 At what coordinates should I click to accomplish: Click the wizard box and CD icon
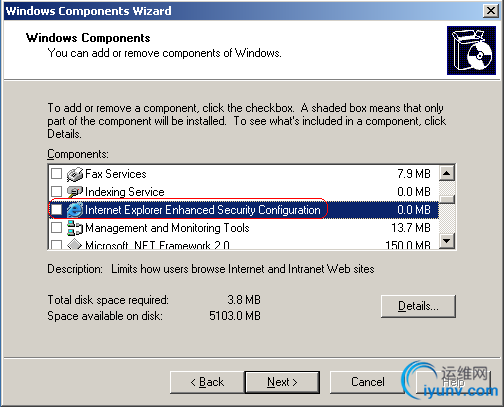471,50
